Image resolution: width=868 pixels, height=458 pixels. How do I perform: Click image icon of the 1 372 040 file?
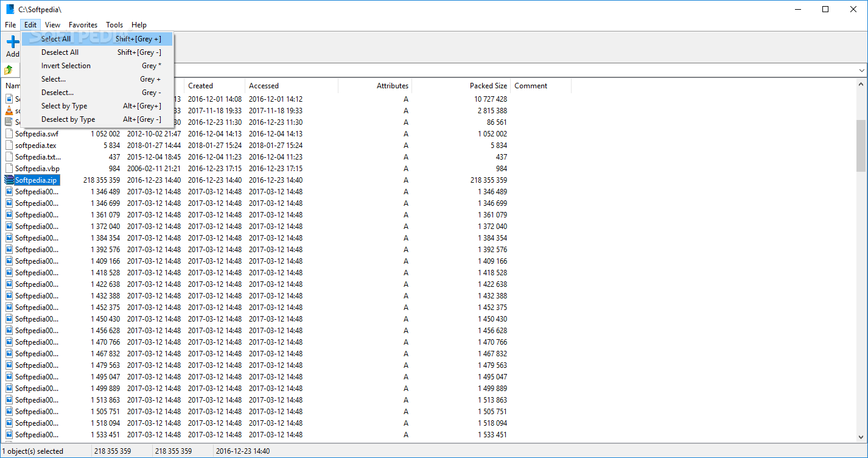pyautogui.click(x=9, y=226)
